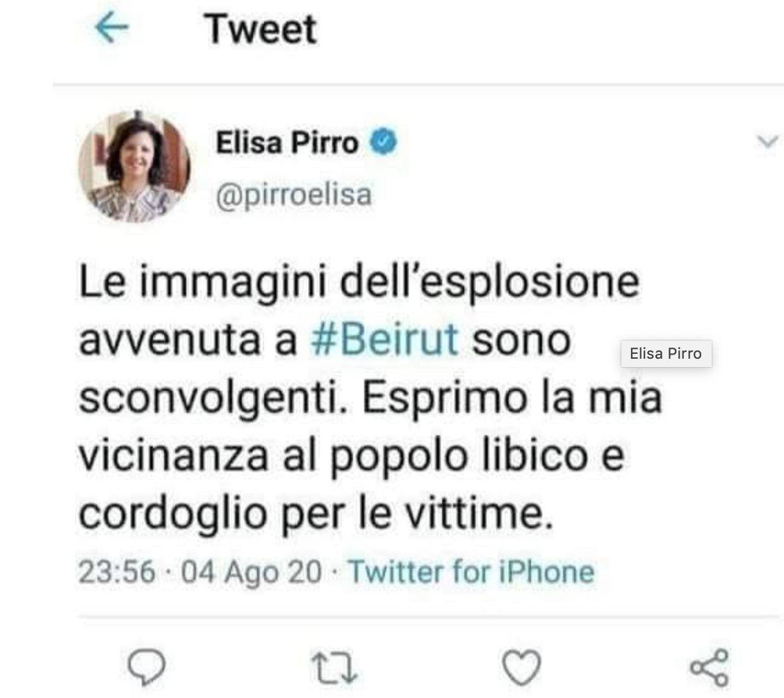Viewport: 784px width, 698px height.
Task: Click the 23:56 timestamp
Action: tap(117, 571)
